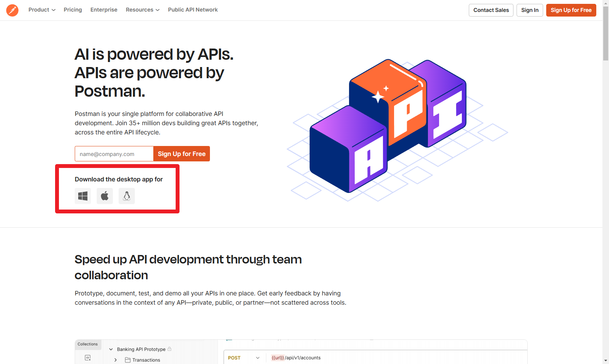Download the Windows desktop app
Image resolution: width=609 pixels, height=364 pixels.
83,196
